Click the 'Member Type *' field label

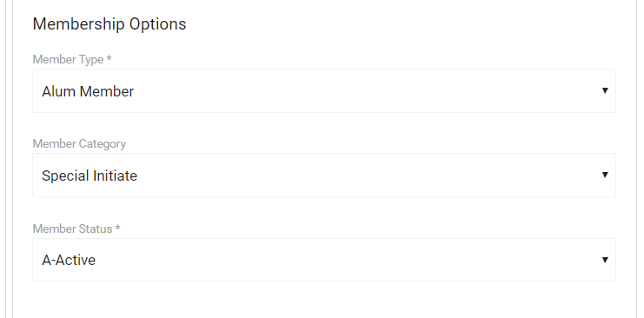coord(72,60)
